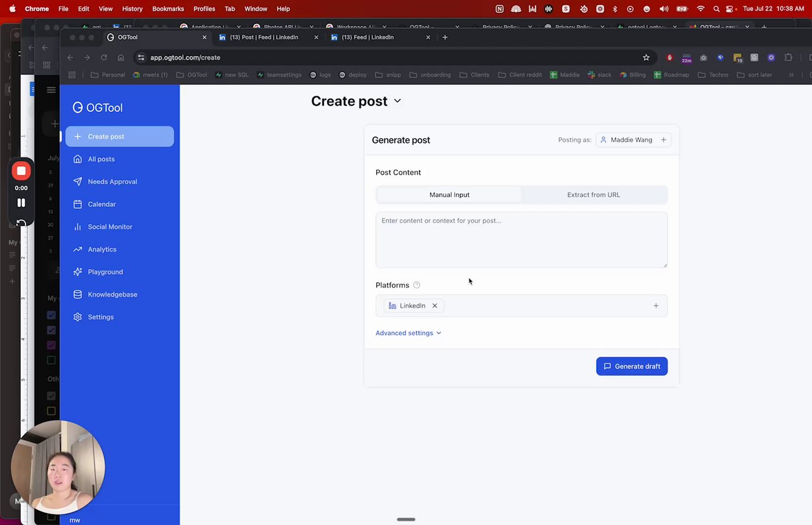Reload the app.ogtool.com page
The width and height of the screenshot is (812, 525).
104,57
